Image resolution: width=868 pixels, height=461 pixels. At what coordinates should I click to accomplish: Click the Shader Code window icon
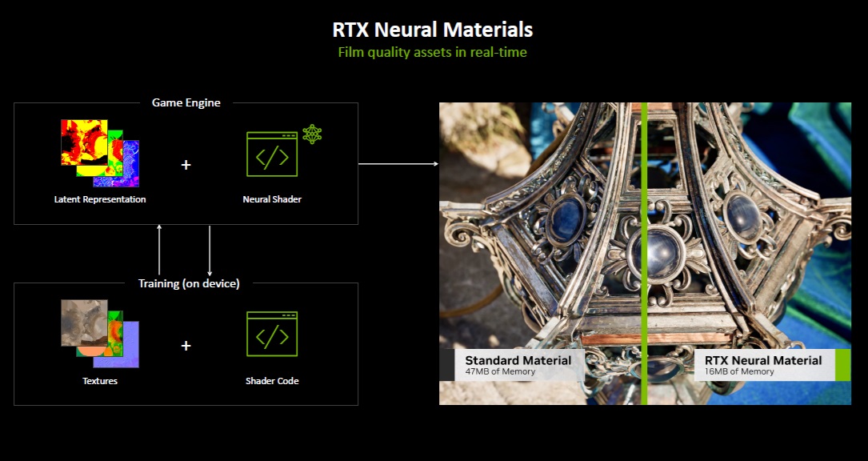271,334
